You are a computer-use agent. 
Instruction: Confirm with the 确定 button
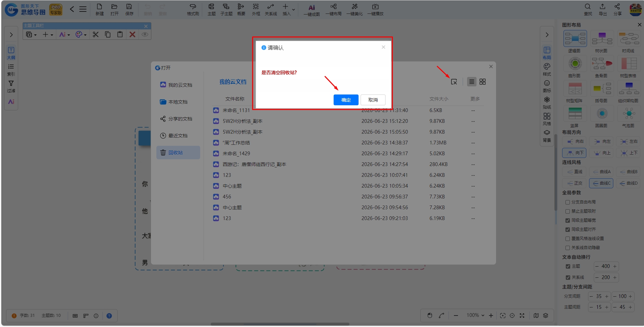point(346,100)
